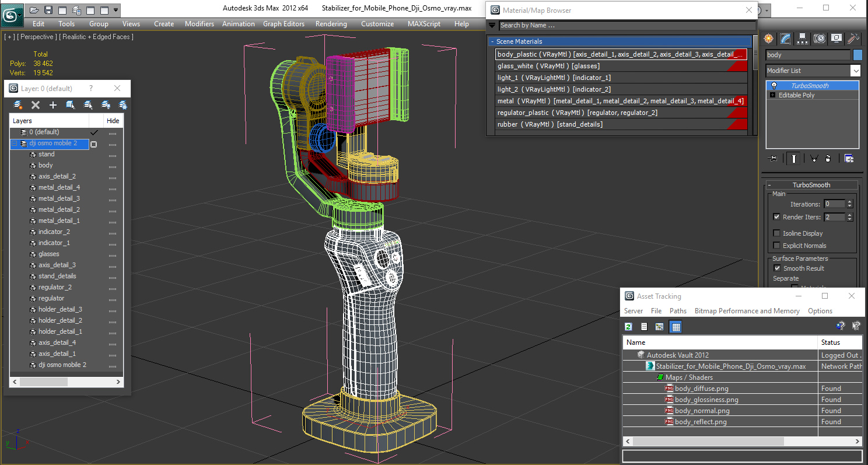Collapse the TurboSmooth rollout header
The width and height of the screenshot is (868, 465).
pos(811,185)
